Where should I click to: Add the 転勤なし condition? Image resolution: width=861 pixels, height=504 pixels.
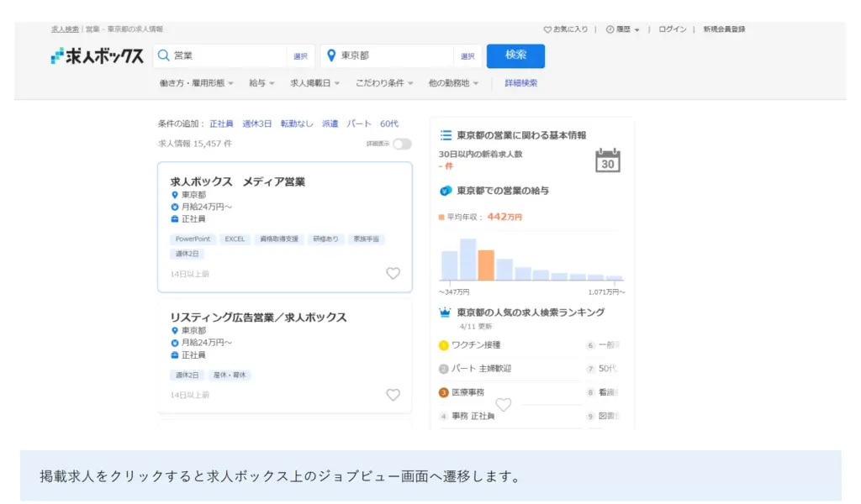pyautogui.click(x=297, y=124)
